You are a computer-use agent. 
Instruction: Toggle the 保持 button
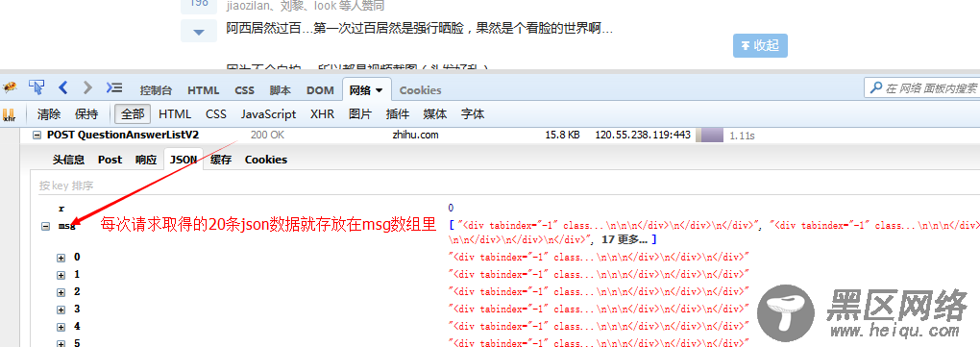point(86,113)
